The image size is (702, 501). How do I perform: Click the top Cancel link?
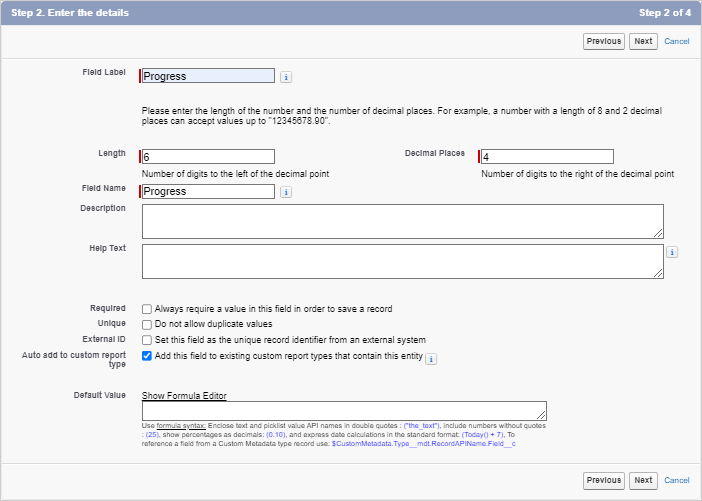pos(677,41)
